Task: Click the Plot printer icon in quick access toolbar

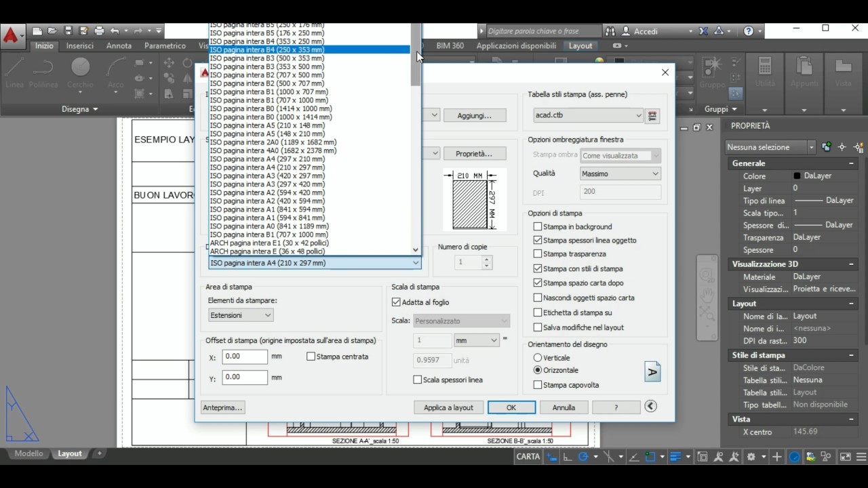Action: point(99,31)
